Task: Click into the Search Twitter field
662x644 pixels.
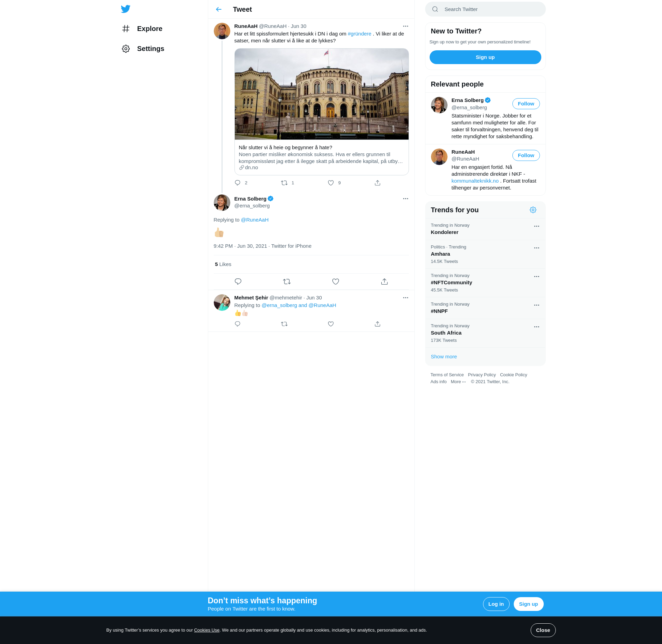Action: [x=485, y=9]
